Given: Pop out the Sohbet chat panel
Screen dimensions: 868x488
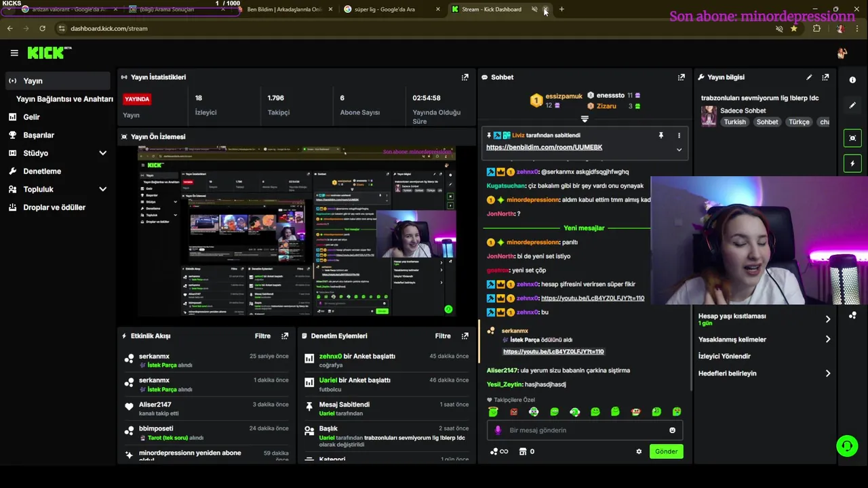Looking at the screenshot, I should click(x=681, y=77).
